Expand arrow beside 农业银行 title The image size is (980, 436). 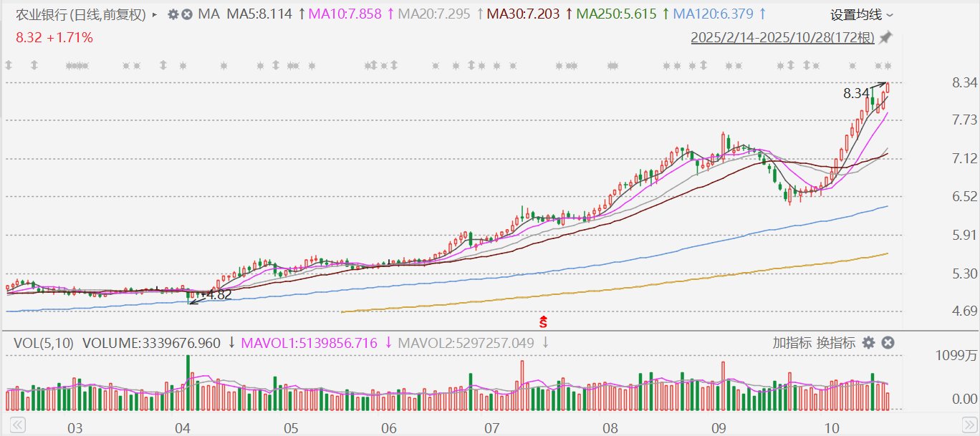[x=155, y=14]
